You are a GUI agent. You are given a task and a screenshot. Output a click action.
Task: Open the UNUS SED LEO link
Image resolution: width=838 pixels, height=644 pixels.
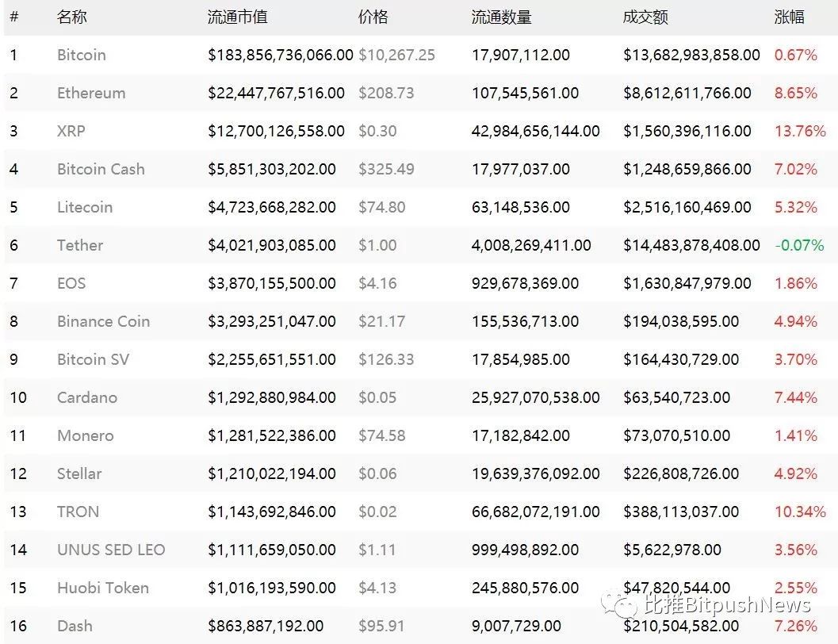pyautogui.click(x=111, y=550)
